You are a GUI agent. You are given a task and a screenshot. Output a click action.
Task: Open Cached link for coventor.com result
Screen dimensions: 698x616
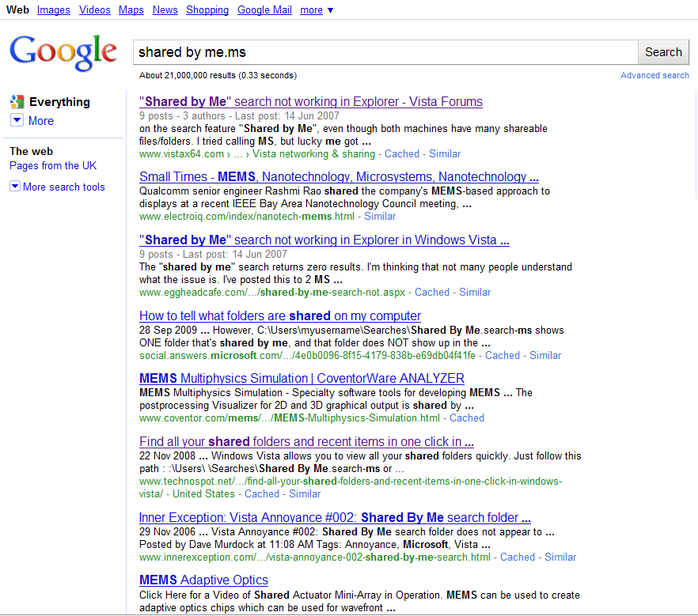point(467,418)
